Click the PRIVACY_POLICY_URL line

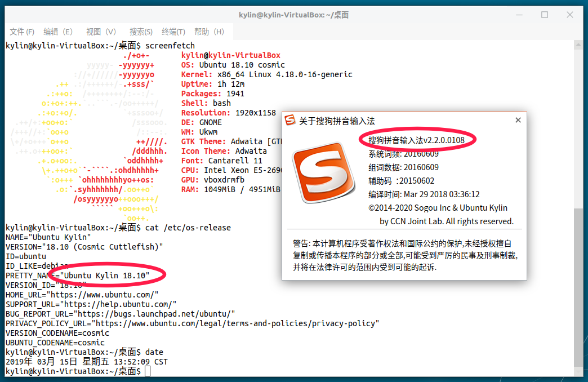point(193,323)
